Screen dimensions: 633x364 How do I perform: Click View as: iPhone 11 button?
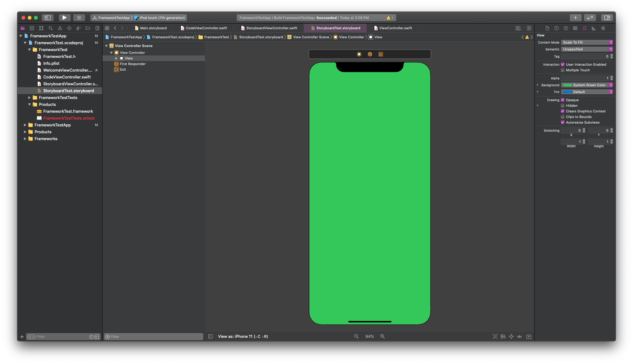243,336
